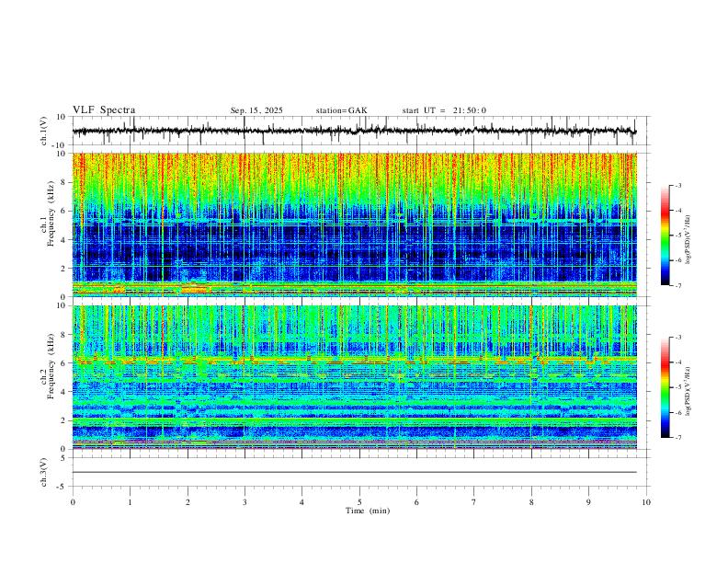Click the "-7" tick on ch.1 colorbar

[x=678, y=286]
